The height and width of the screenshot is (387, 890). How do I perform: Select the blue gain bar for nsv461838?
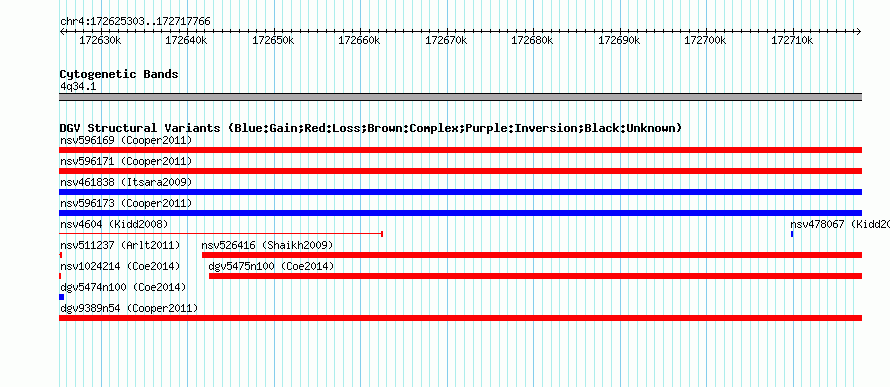460,192
